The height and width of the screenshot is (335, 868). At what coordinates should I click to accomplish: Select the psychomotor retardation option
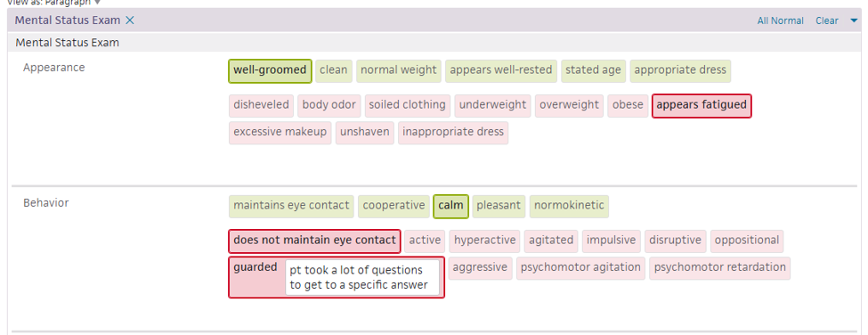point(719,268)
